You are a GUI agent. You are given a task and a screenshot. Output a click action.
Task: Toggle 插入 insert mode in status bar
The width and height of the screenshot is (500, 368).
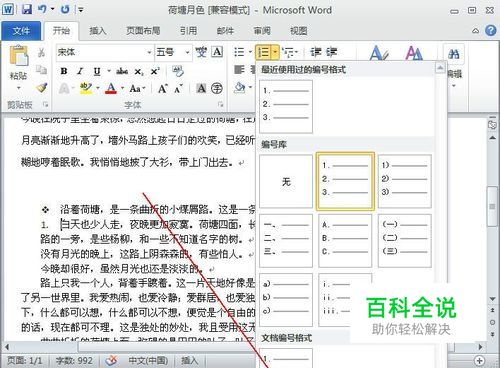pyautogui.click(x=190, y=361)
